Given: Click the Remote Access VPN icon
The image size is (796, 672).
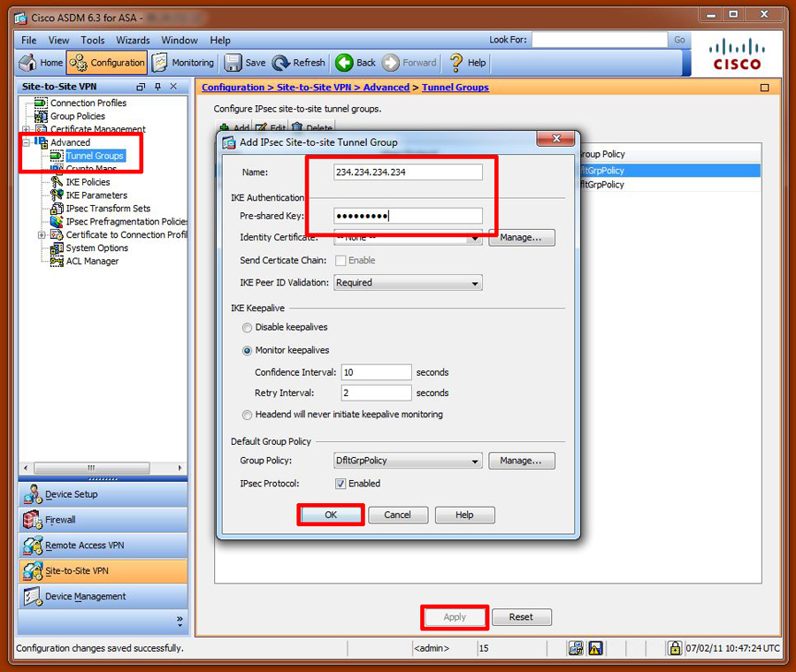Looking at the screenshot, I should click(33, 545).
